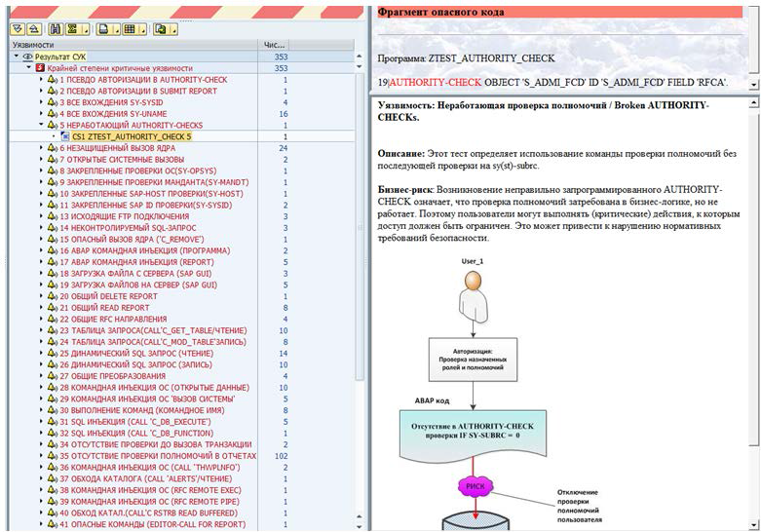Click the warning icon of 20 ОБЩИЙ DELETE REPORT
The width and height of the screenshot is (761, 532).
click(x=53, y=295)
